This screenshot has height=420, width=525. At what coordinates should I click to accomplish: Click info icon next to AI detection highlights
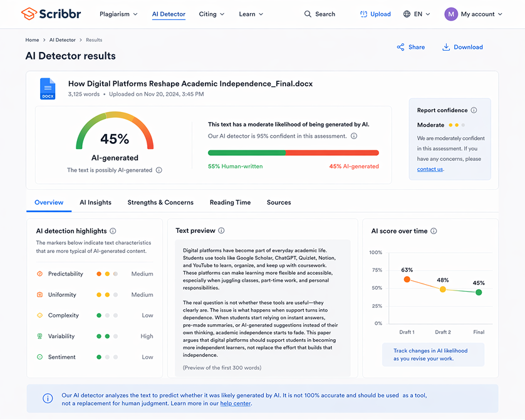click(x=113, y=231)
